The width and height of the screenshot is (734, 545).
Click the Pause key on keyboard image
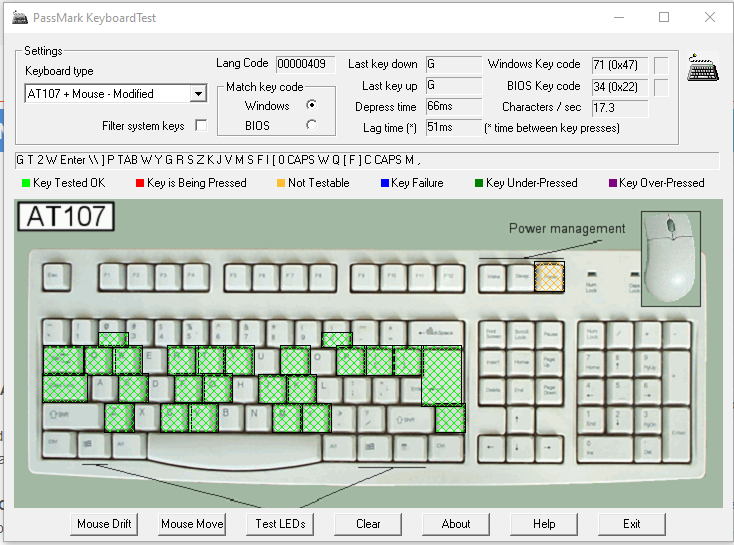(x=550, y=334)
